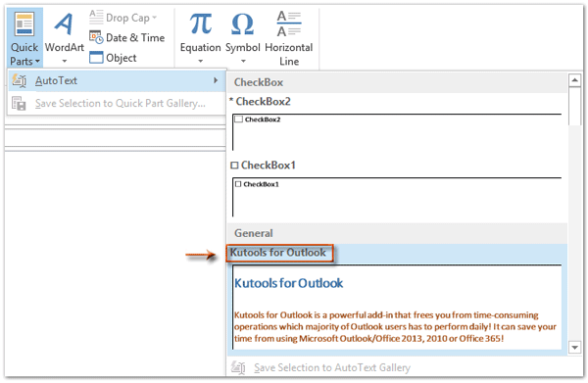Choose Save Selection to AutoText Gallery
588x383 pixels.
click(332, 367)
